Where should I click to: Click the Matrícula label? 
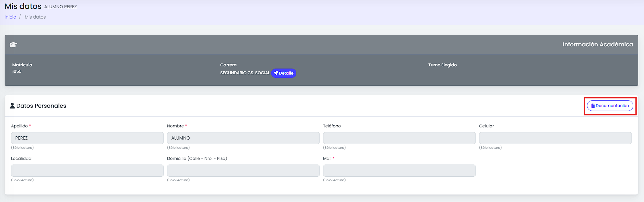pyautogui.click(x=22, y=65)
